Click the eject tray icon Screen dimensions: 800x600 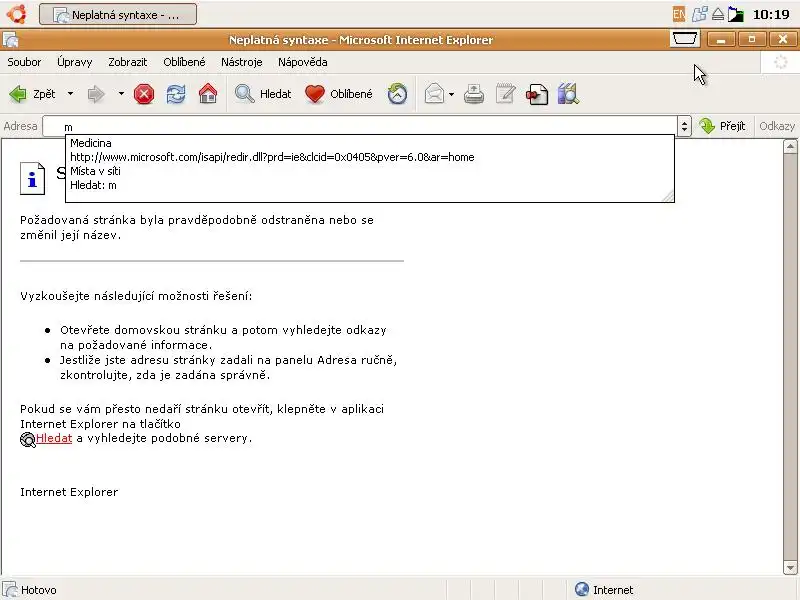pyautogui.click(x=717, y=15)
